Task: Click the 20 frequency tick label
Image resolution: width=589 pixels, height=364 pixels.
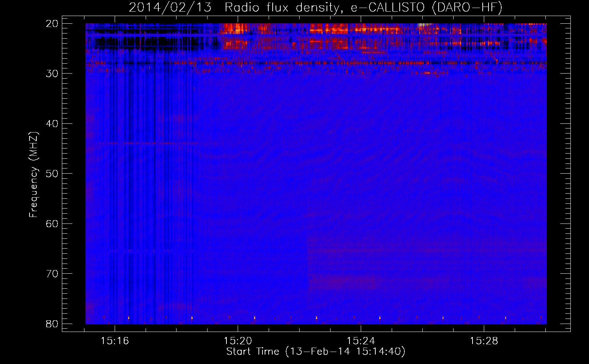Action: [52, 23]
